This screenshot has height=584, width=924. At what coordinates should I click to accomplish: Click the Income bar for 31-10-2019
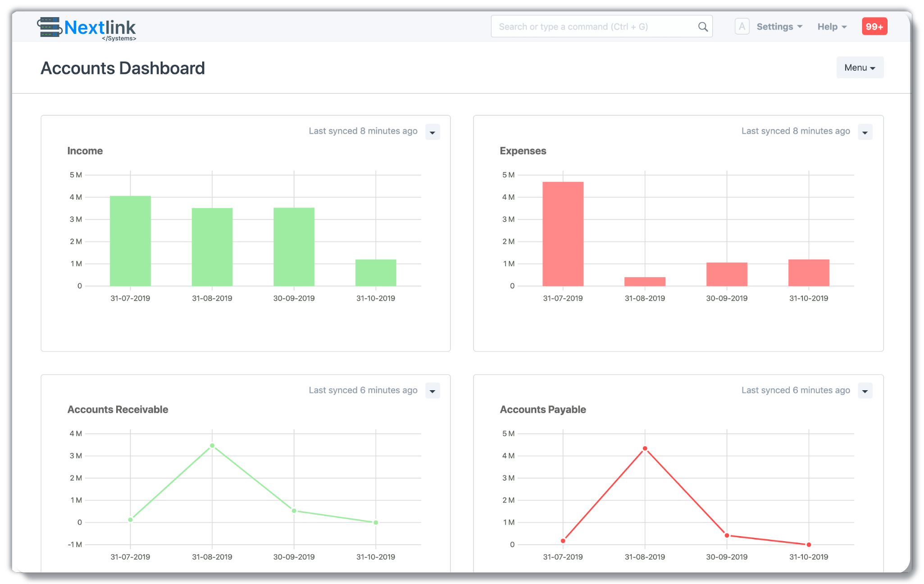click(x=375, y=273)
